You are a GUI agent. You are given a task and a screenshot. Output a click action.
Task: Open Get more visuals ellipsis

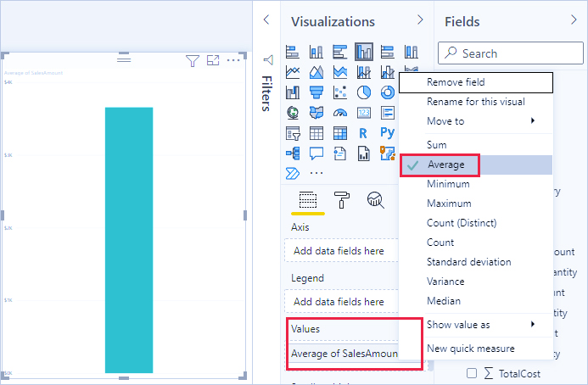[316, 173]
